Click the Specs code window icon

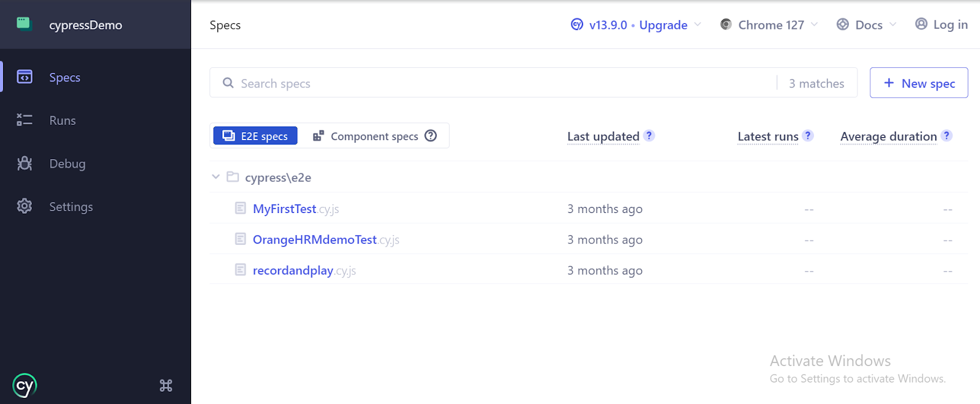[24, 77]
